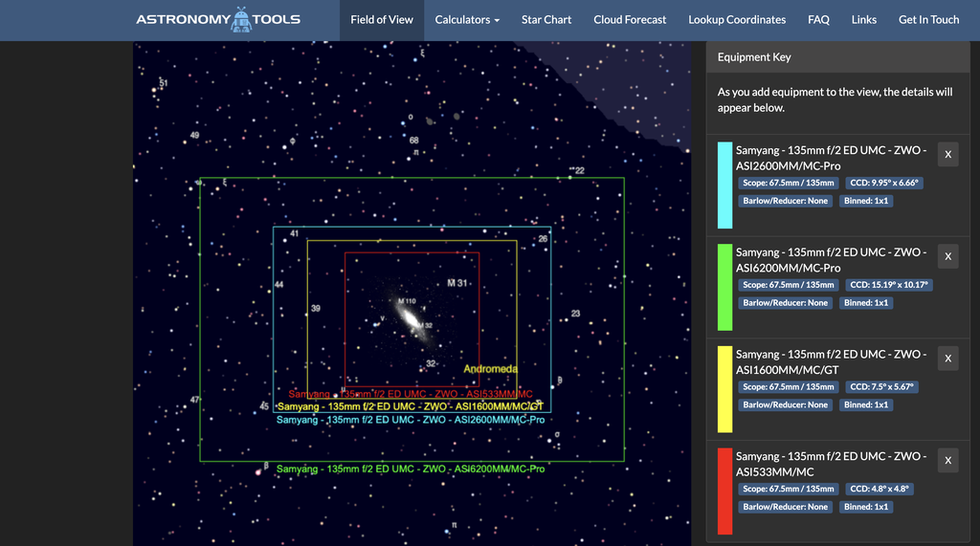Click Barlow/Reducer: None under ASI6200MM/MC-Pro
The image size is (980, 546).
(x=785, y=303)
